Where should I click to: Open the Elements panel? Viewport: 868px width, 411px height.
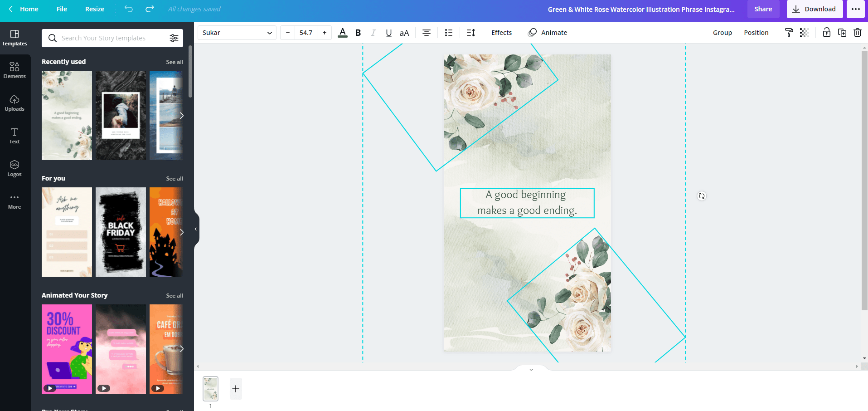[x=15, y=70]
